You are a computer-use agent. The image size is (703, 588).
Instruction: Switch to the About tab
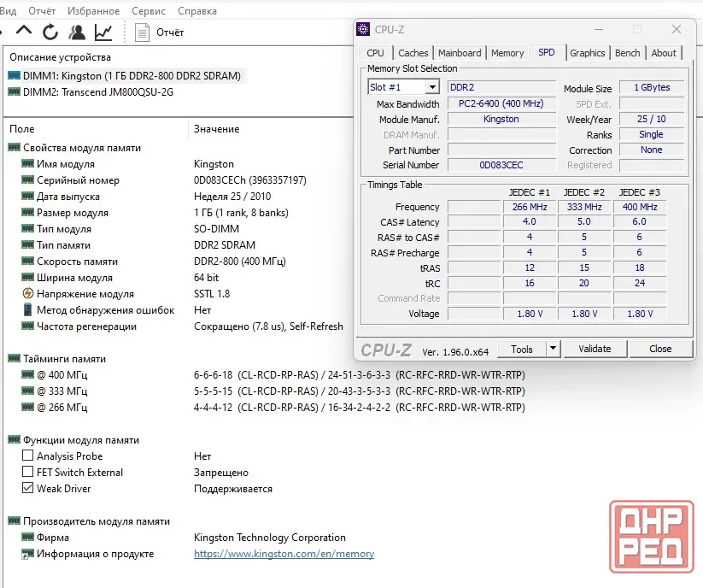[x=664, y=53]
